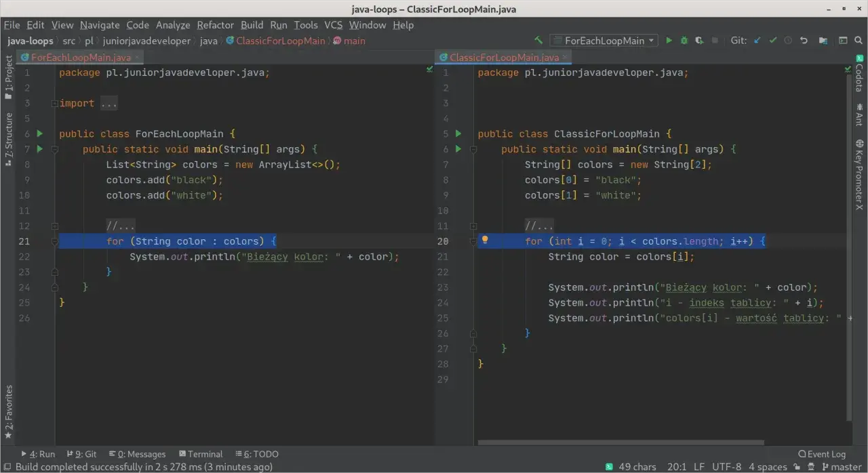Open the TODO tool window
This screenshot has width=868, height=473.
(x=257, y=454)
